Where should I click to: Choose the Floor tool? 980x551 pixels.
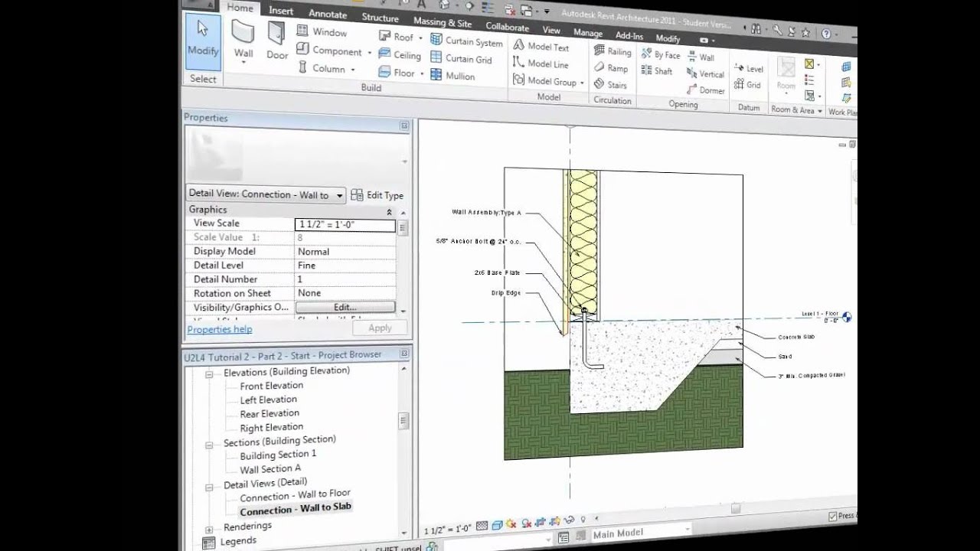coord(397,73)
